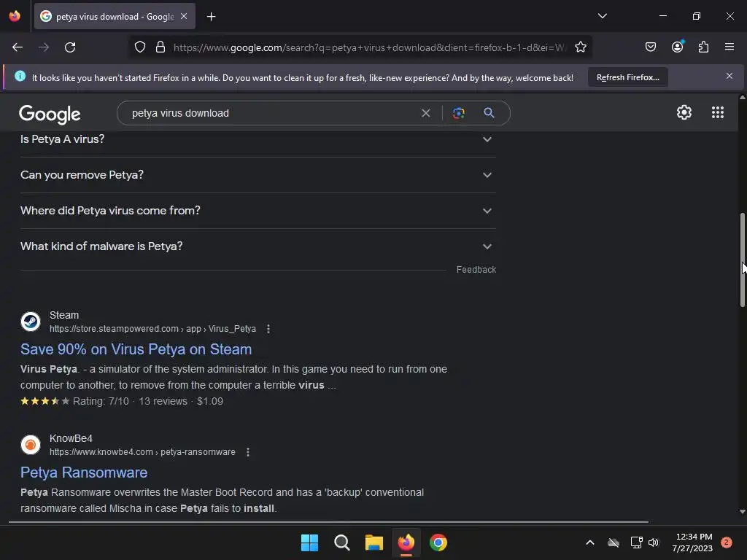Click the vertical page scrollbar thumb
Image resolution: width=747 pixels, height=560 pixels.
point(742,260)
